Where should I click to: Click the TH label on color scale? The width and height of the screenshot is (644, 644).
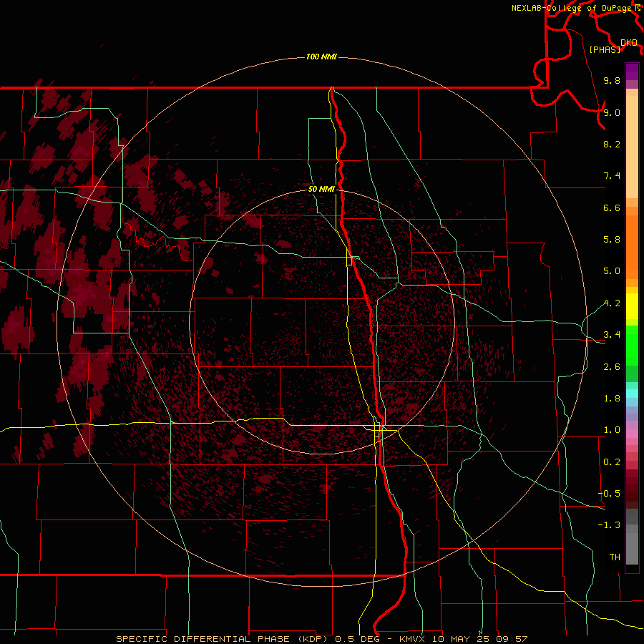pos(615,557)
